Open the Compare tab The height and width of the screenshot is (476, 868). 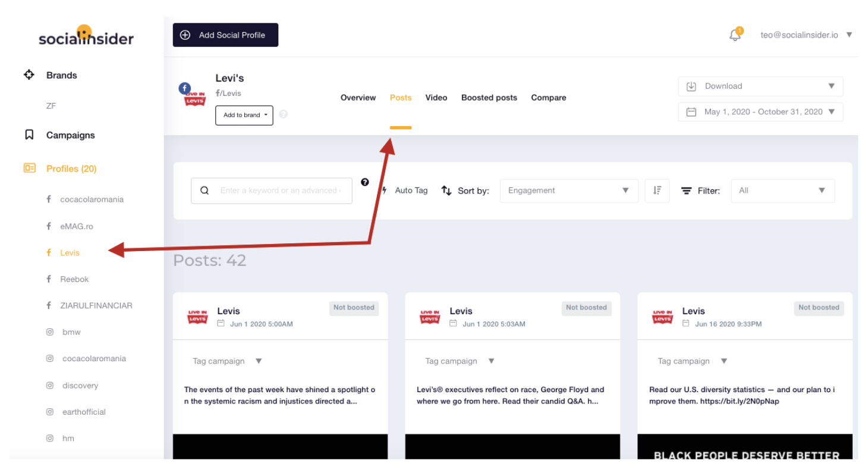click(x=549, y=98)
